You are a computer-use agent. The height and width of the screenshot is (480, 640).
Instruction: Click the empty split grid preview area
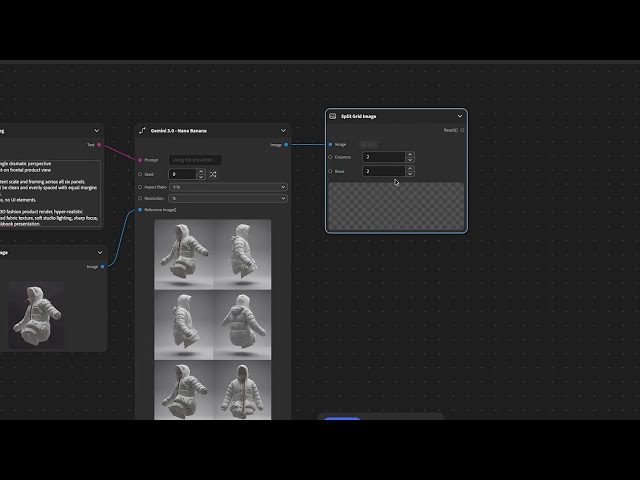396,206
